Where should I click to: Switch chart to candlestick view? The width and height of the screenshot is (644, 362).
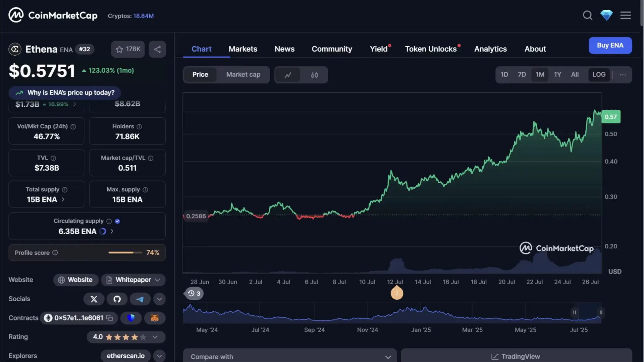[x=314, y=75]
